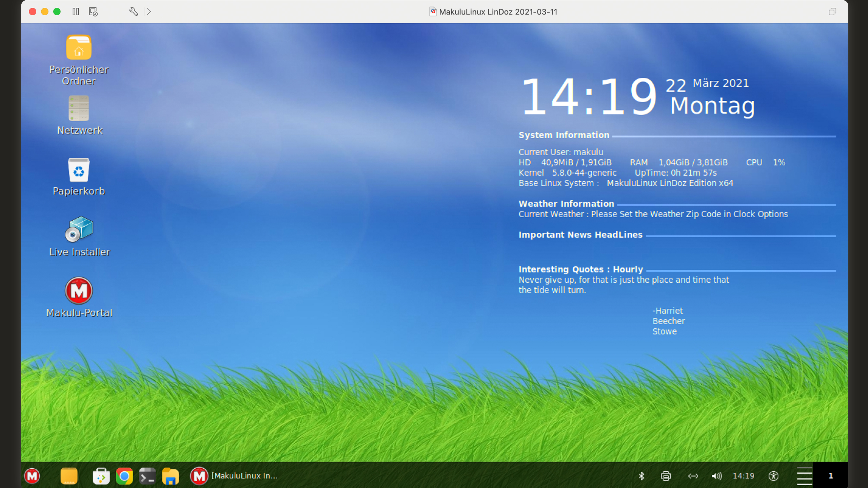
Task: Click the network connection tray icon
Action: coord(693,476)
